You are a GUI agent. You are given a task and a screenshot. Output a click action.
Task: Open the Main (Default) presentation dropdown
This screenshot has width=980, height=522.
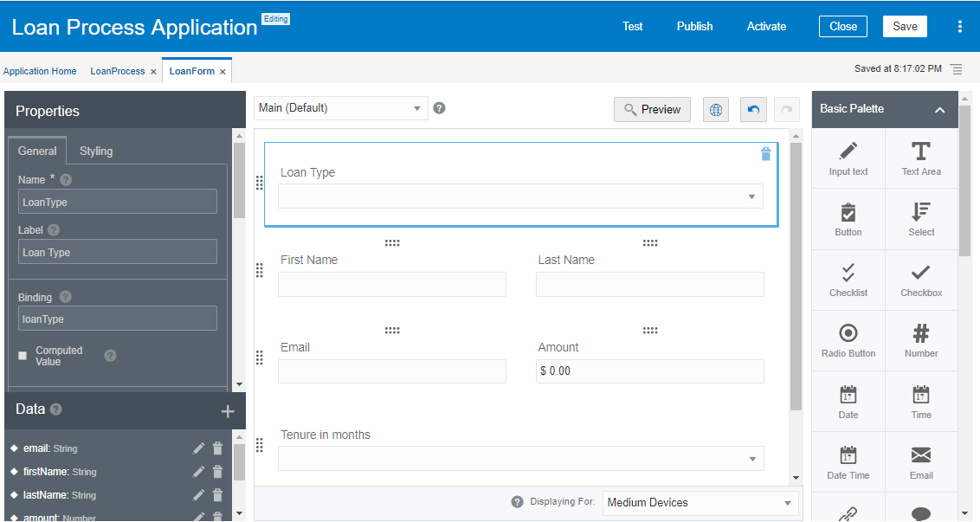[x=341, y=108]
